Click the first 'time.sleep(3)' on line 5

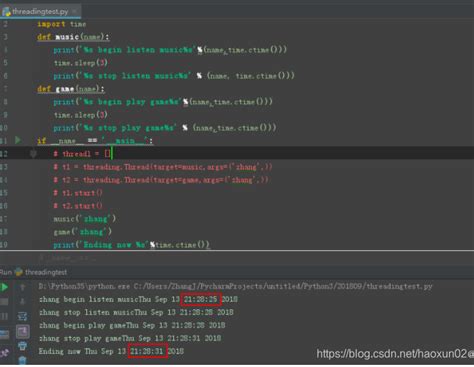coord(81,63)
